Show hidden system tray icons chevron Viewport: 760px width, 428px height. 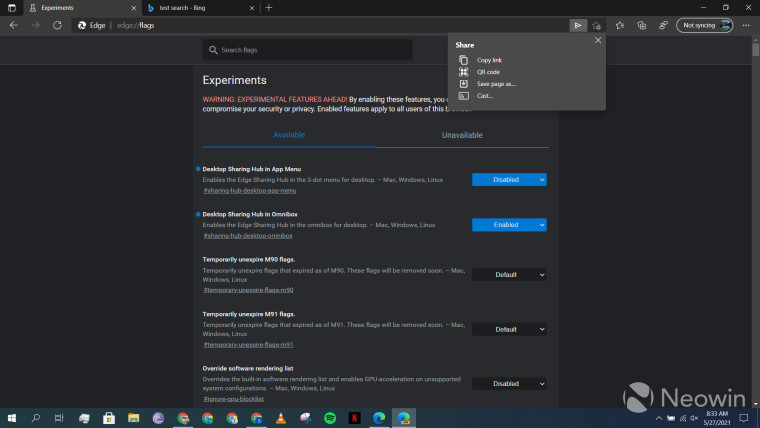point(659,418)
